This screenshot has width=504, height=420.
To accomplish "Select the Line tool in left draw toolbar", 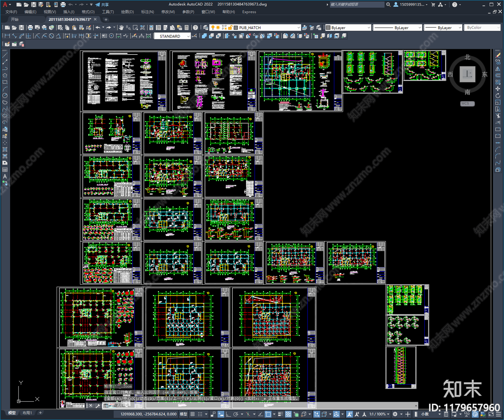I will click(5, 55).
